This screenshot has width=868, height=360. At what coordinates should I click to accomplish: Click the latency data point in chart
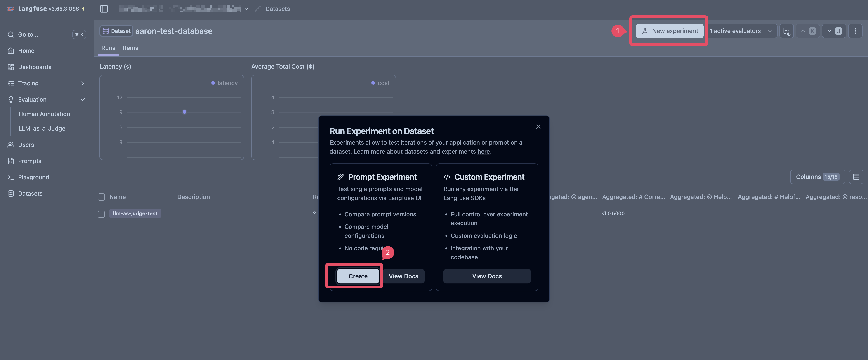(184, 112)
